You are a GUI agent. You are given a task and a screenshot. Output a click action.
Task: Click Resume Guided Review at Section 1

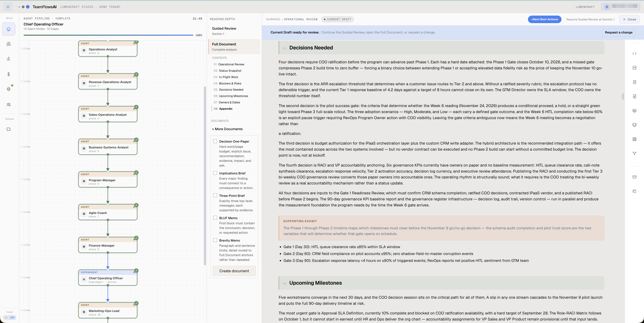tap(590, 19)
